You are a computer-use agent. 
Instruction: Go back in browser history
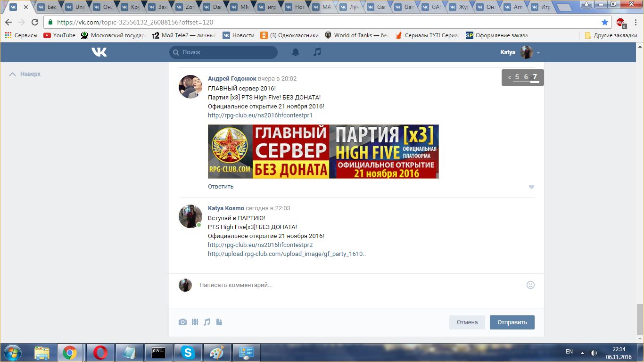coord(8,22)
